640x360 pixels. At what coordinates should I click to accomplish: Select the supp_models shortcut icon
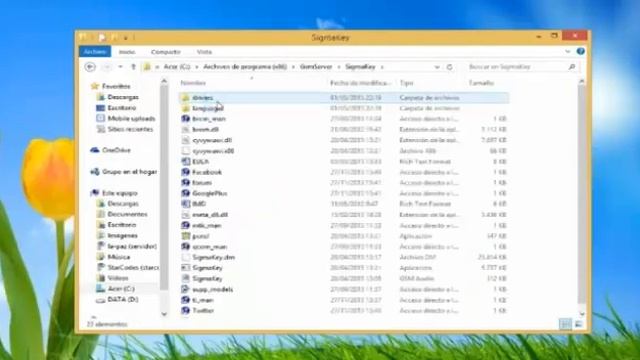pyautogui.click(x=185, y=289)
